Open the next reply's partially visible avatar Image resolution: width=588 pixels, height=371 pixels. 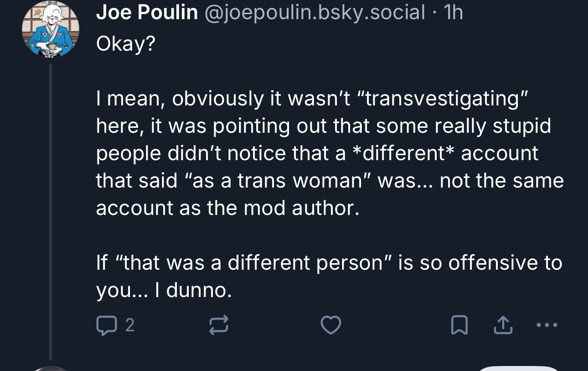51,368
